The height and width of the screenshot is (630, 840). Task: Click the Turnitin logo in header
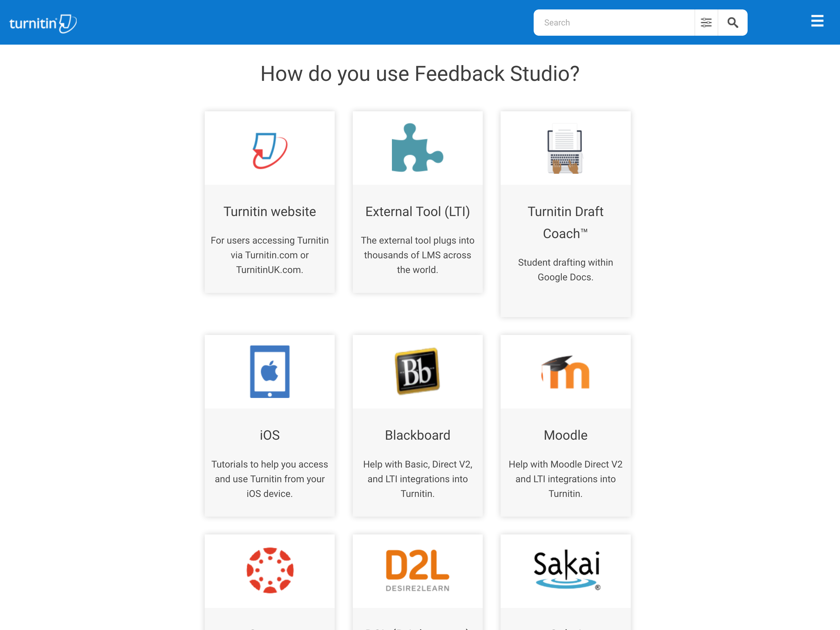(43, 24)
